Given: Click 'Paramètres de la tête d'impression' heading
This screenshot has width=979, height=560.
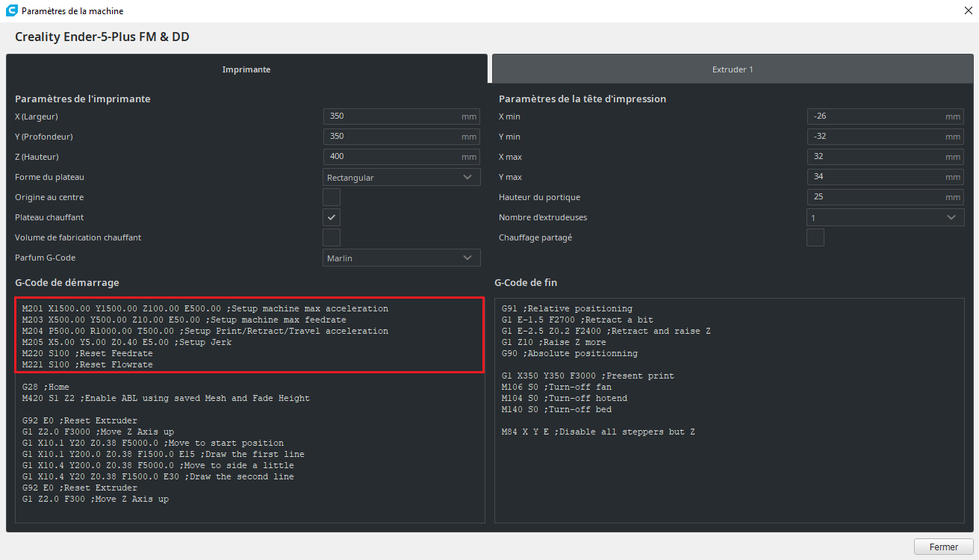Looking at the screenshot, I should pos(582,99).
